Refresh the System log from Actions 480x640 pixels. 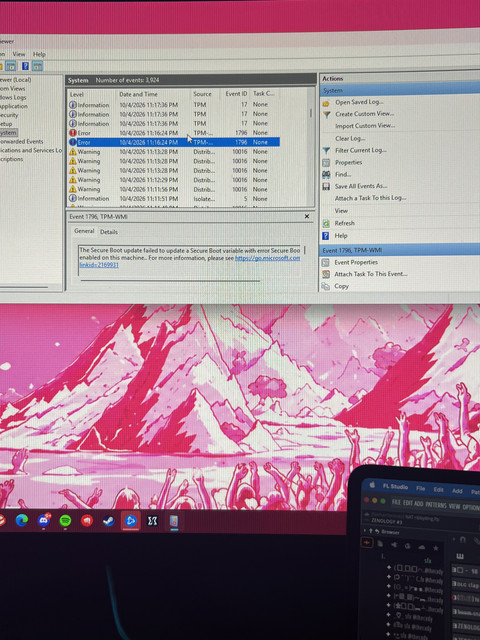pyautogui.click(x=344, y=223)
